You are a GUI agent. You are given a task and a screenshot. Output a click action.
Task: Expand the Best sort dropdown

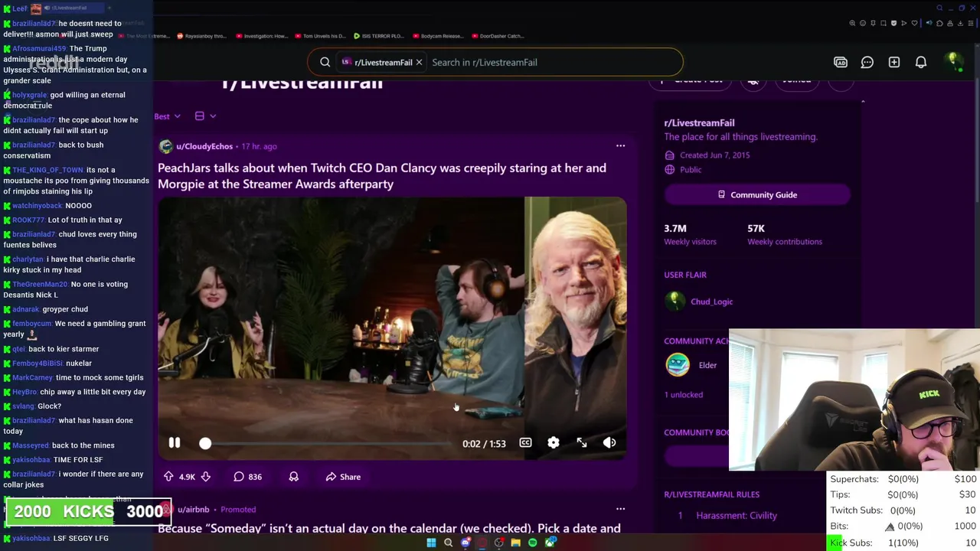point(167,116)
